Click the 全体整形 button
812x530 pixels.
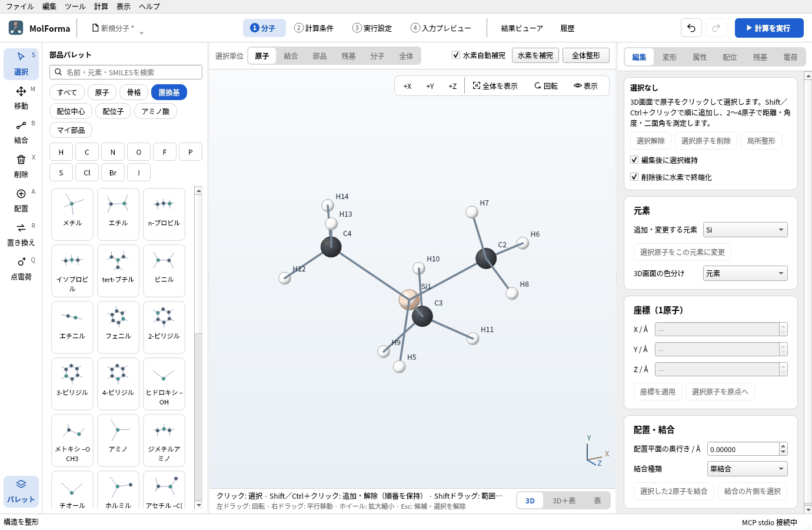[586, 55]
